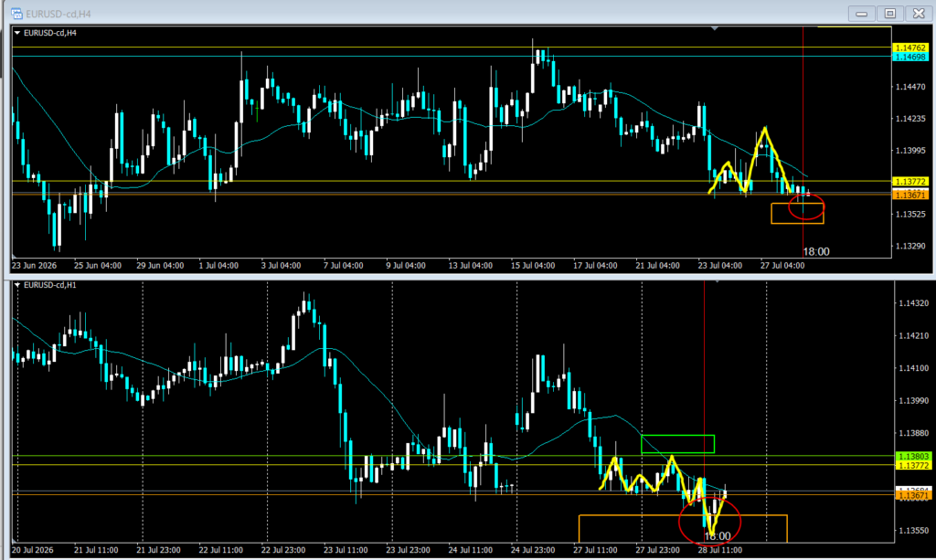Select the yellow zigzag drawing on the H4 chart
The width and height of the screenshot is (936, 560).
click(x=751, y=161)
